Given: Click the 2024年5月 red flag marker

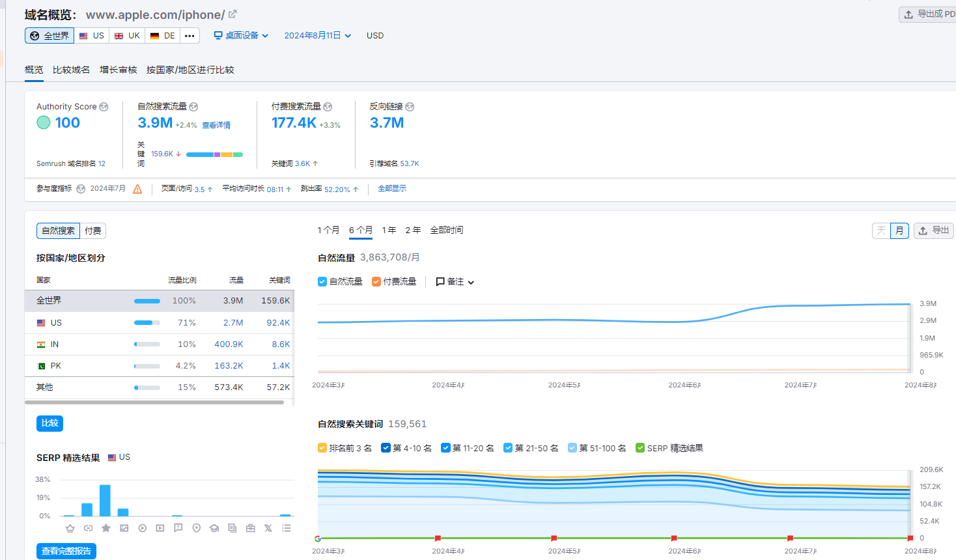Looking at the screenshot, I should click(x=554, y=539).
